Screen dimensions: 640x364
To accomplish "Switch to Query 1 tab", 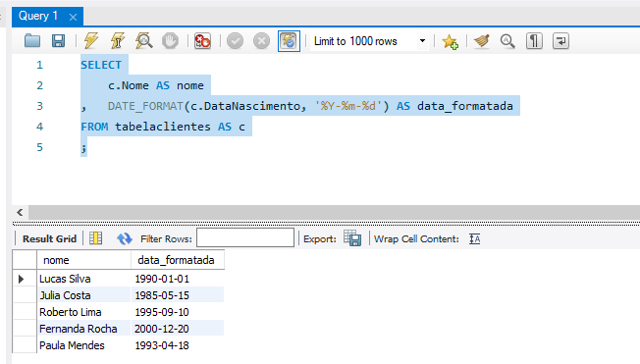I will 38,16.
